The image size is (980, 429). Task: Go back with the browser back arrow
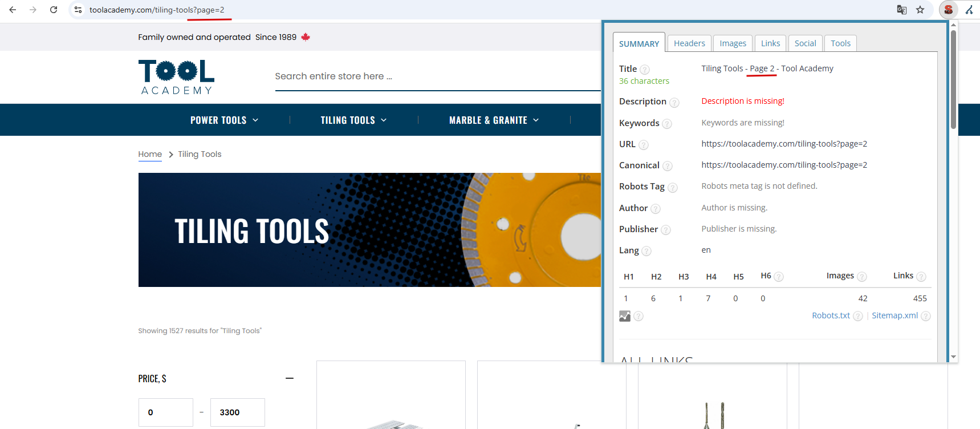(x=13, y=10)
